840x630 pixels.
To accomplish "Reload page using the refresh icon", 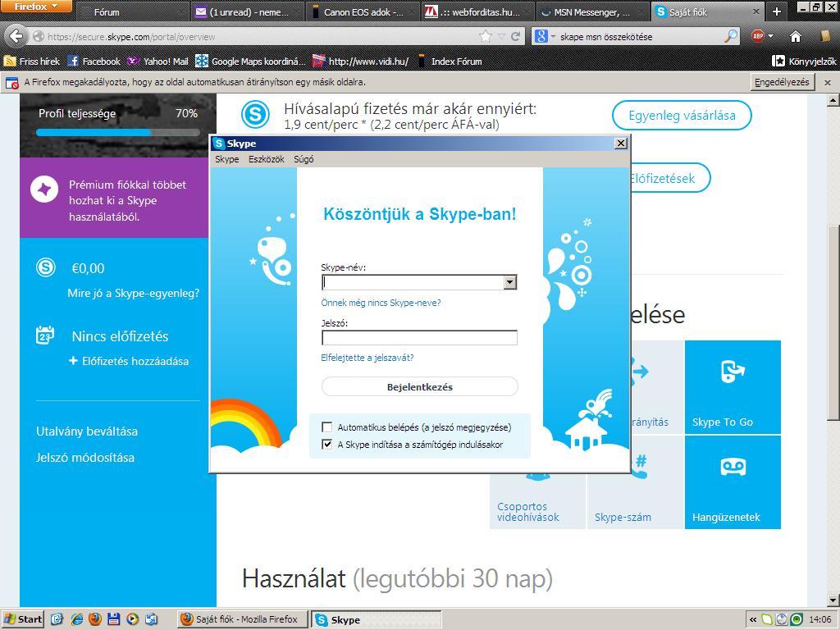I will coord(515,36).
